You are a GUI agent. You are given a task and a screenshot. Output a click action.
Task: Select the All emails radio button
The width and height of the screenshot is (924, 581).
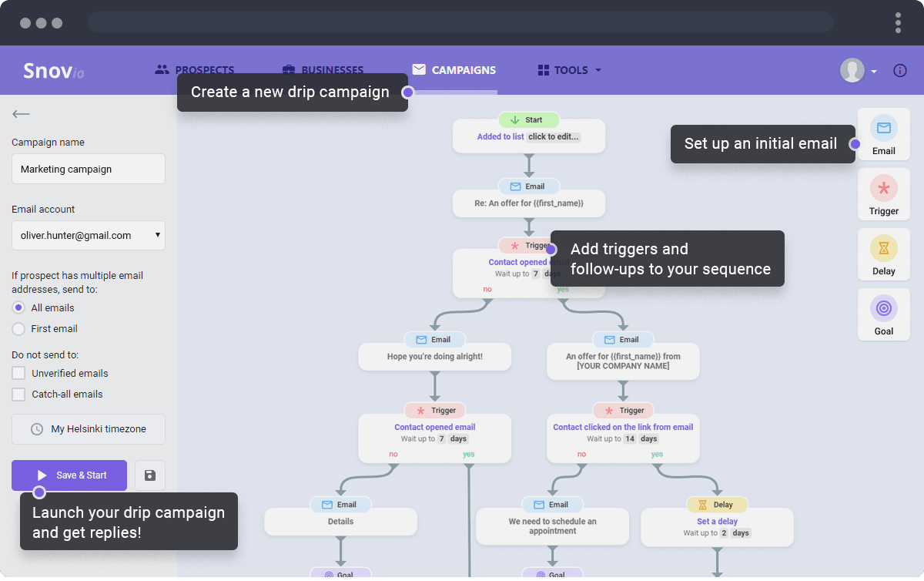tap(18, 307)
